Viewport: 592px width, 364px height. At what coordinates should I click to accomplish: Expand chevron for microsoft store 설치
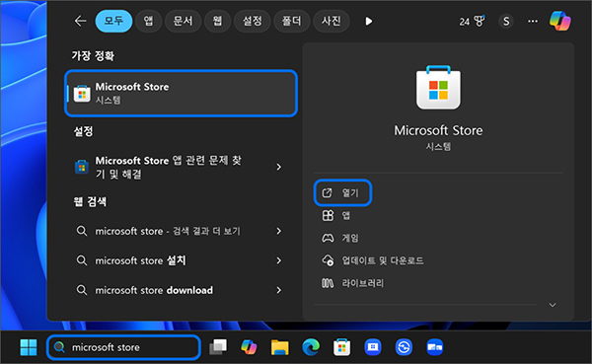279,260
